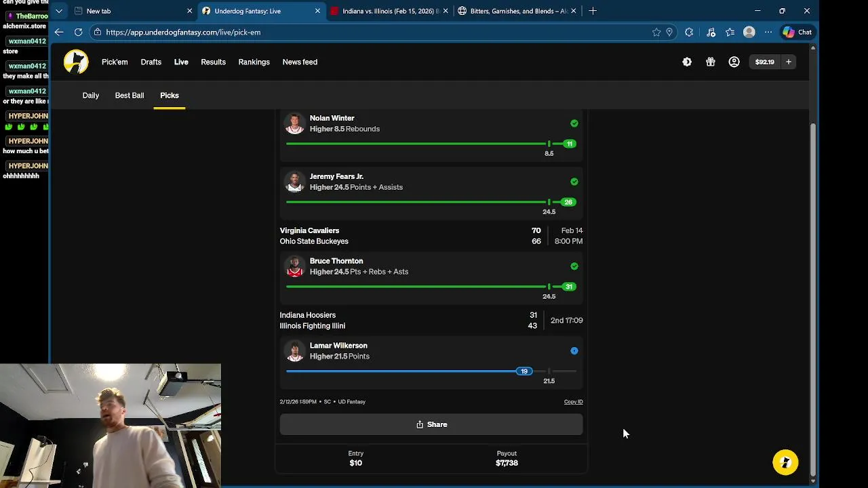Close the Underdog Fantasy: Live tab
868x488 pixels.
tap(317, 11)
